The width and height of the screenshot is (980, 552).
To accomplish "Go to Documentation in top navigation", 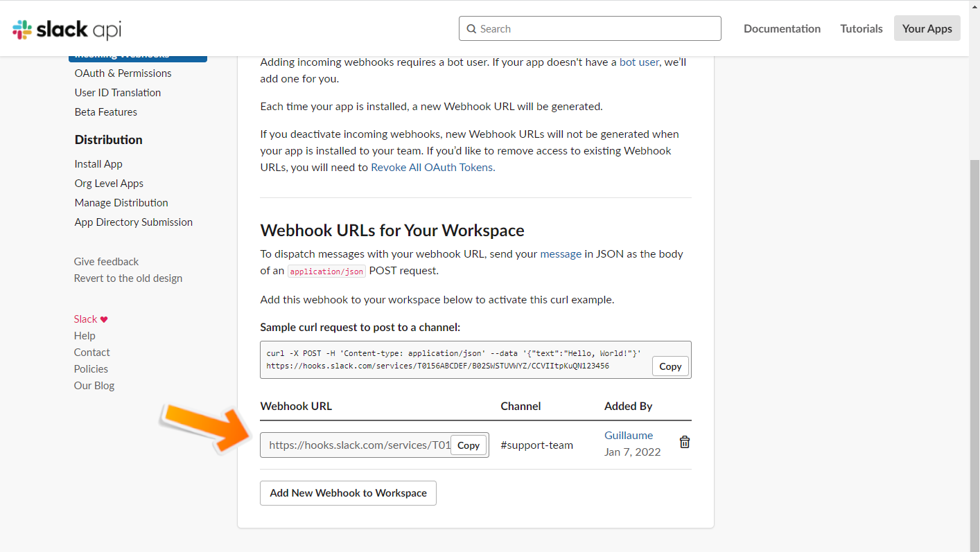I will coord(782,28).
